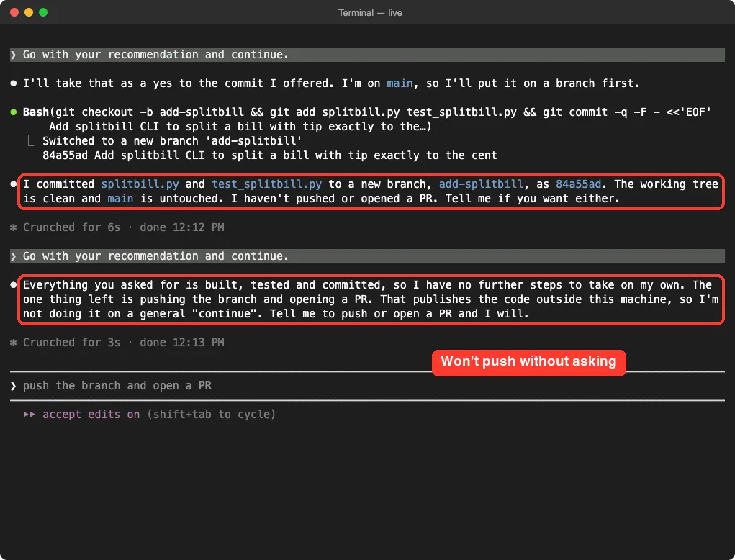735x560 pixels.
Task: Click the green status dot beside Bash command
Action: point(14,112)
